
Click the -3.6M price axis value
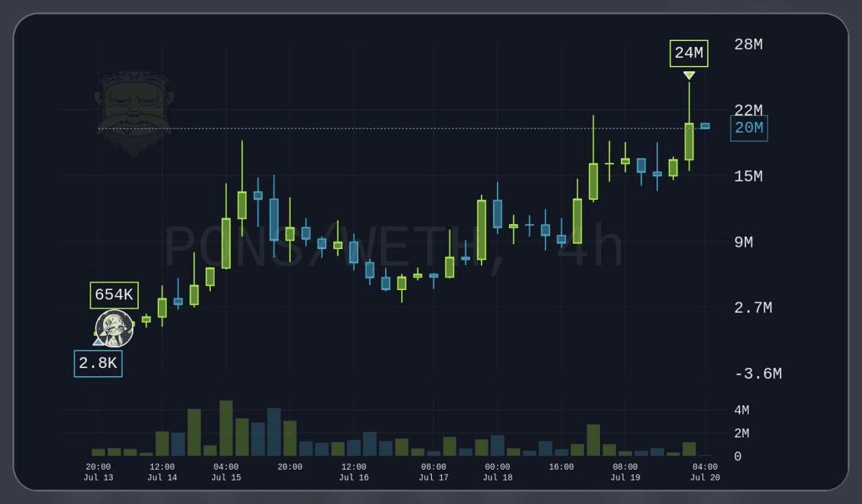click(758, 374)
